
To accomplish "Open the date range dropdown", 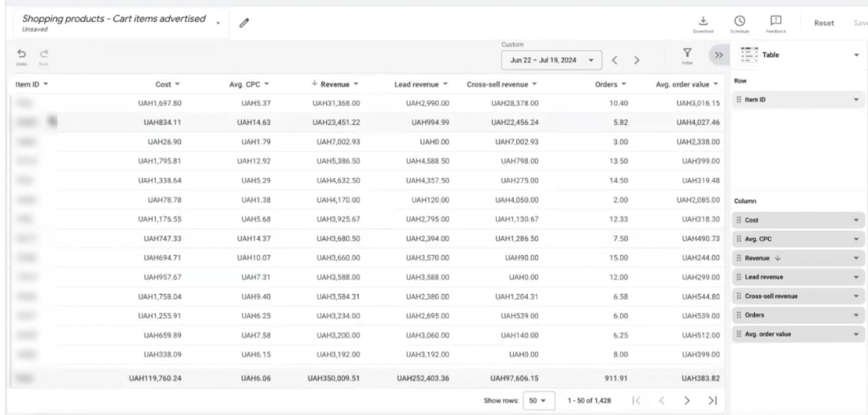I will pos(551,58).
